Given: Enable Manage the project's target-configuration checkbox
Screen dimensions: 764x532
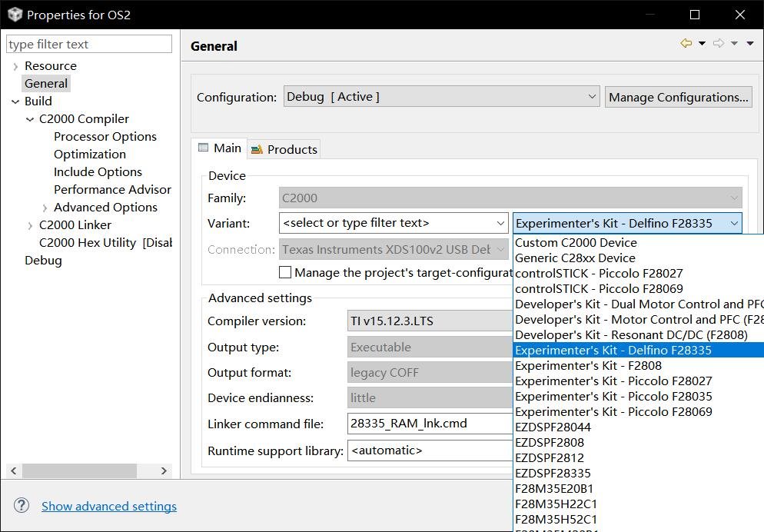Looking at the screenshot, I should tap(285, 272).
